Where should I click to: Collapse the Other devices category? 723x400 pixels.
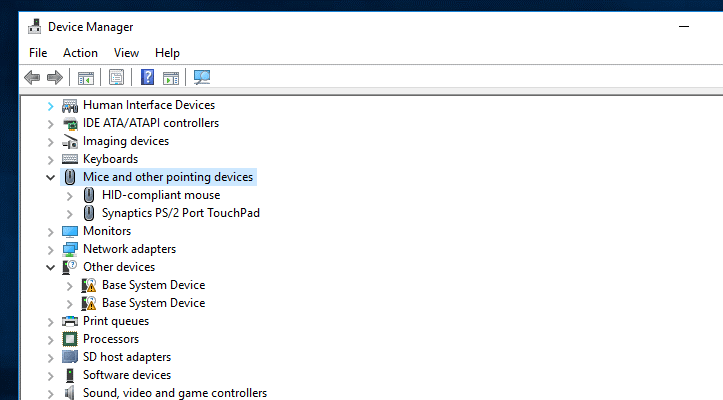coord(51,267)
